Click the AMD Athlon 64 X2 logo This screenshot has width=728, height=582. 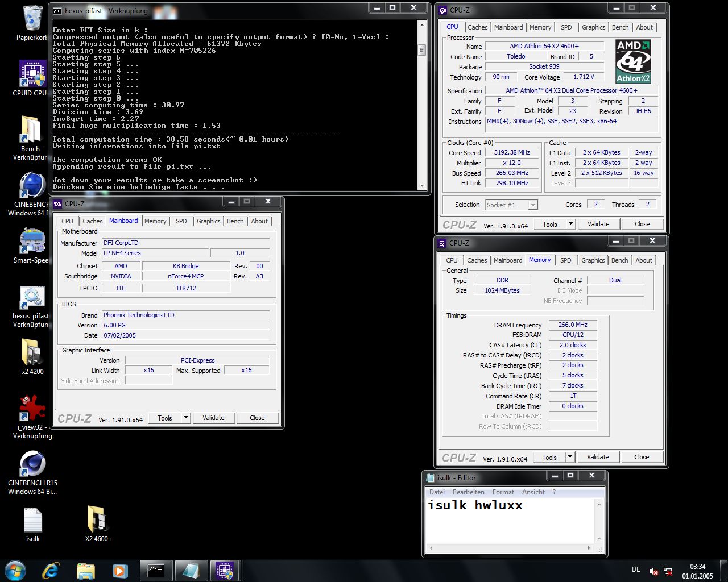pos(633,61)
